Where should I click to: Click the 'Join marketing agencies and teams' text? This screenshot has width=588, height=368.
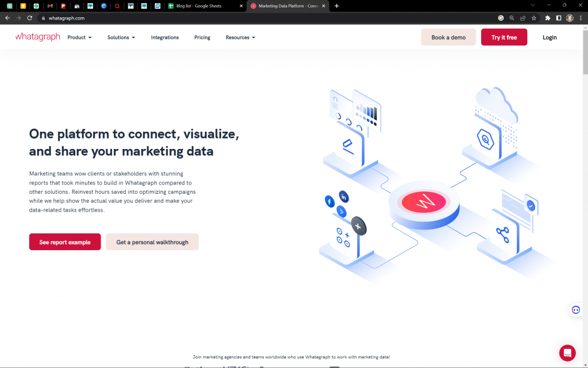coord(291,357)
